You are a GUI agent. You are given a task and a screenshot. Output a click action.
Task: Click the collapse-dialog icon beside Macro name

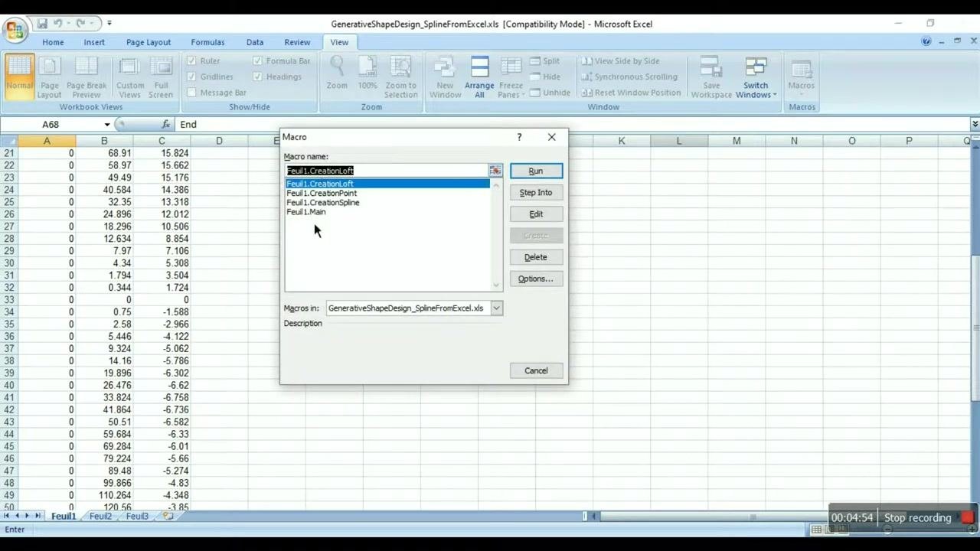pyautogui.click(x=495, y=171)
